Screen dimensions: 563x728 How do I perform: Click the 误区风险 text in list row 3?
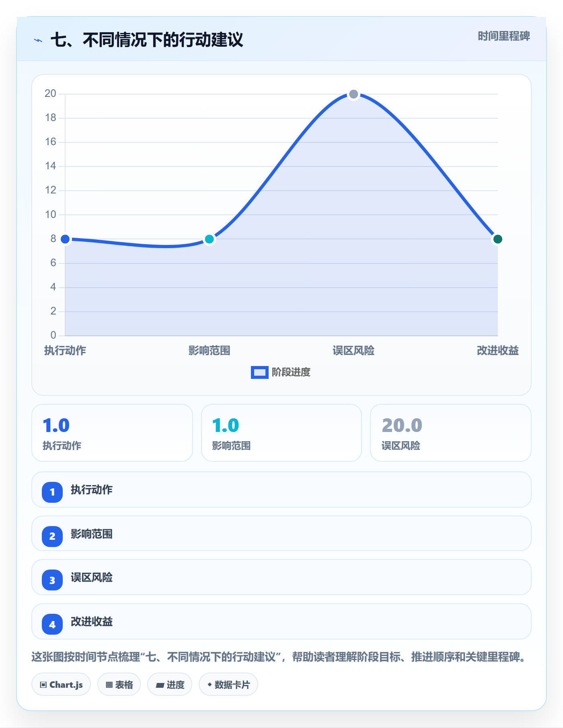click(x=92, y=578)
